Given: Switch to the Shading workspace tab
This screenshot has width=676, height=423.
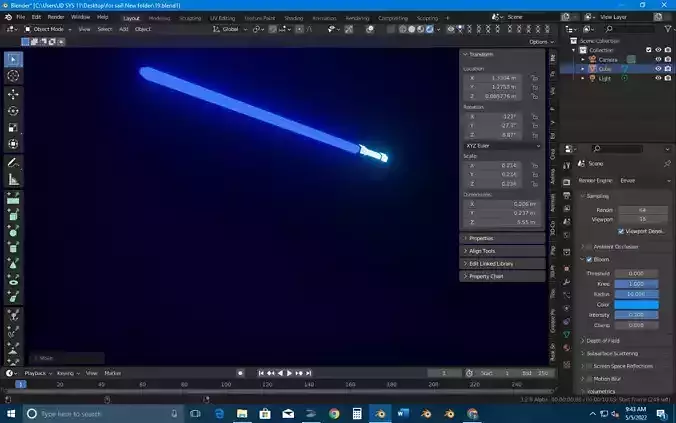Looking at the screenshot, I should (294, 18).
